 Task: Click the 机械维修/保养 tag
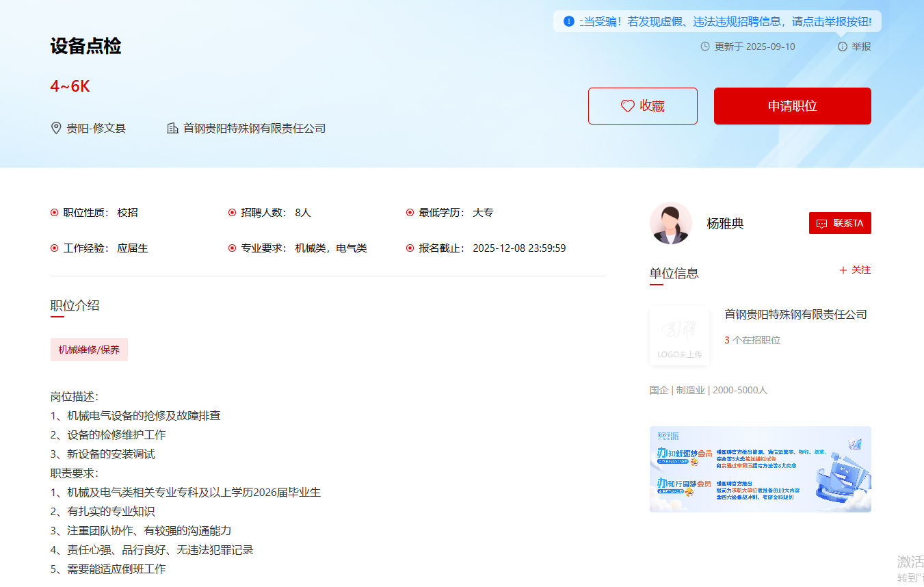(89, 350)
